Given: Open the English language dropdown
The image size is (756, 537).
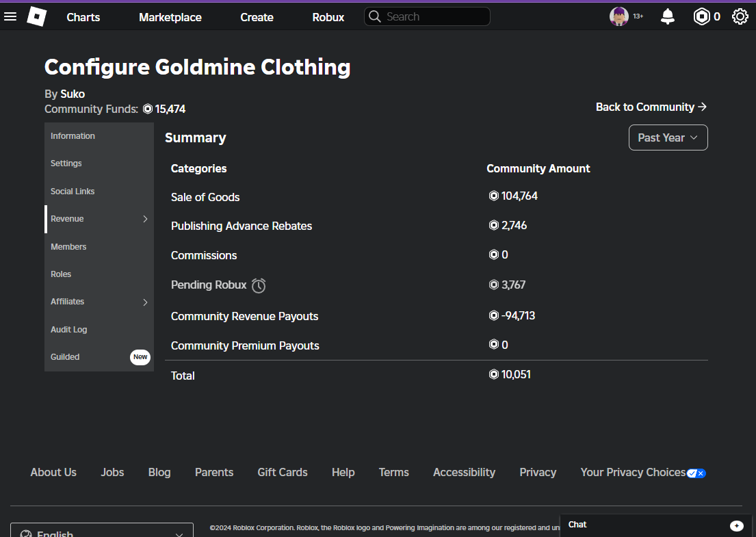Looking at the screenshot, I should (102, 532).
